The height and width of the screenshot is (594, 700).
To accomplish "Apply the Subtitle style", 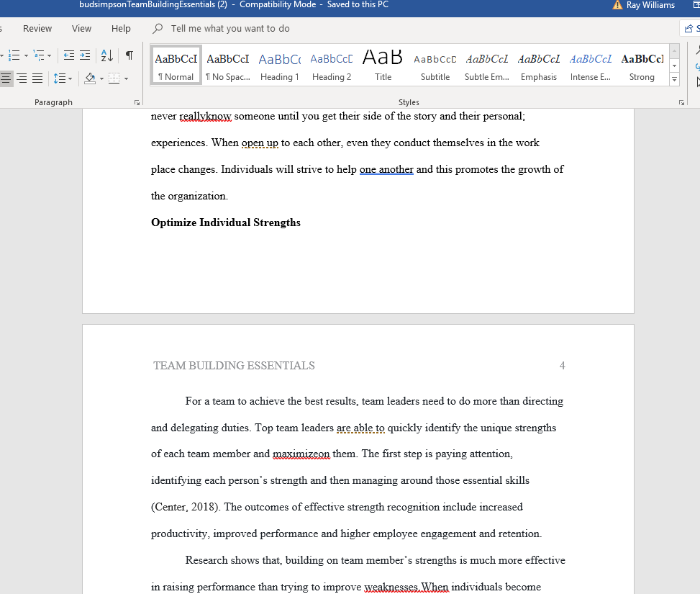I will click(435, 65).
